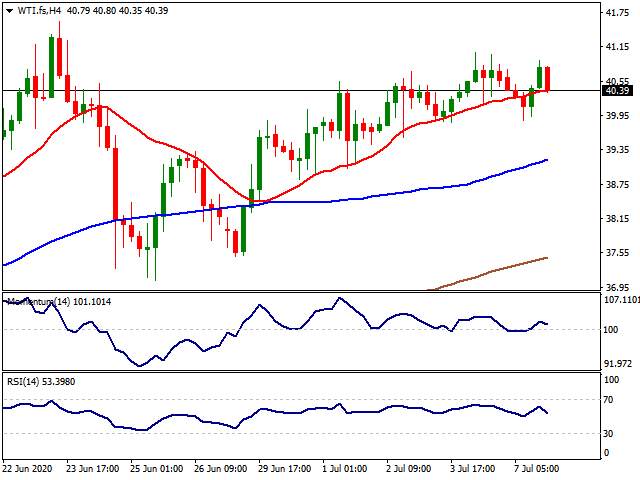Click the 41.15 price axis value
The image size is (640, 480).
(x=617, y=47)
